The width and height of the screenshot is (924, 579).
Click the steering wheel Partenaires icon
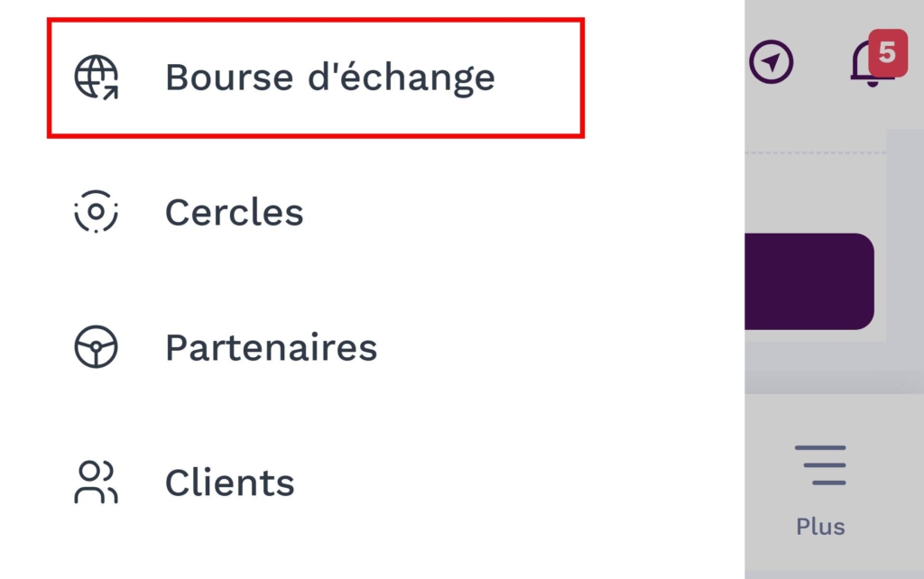click(x=96, y=347)
